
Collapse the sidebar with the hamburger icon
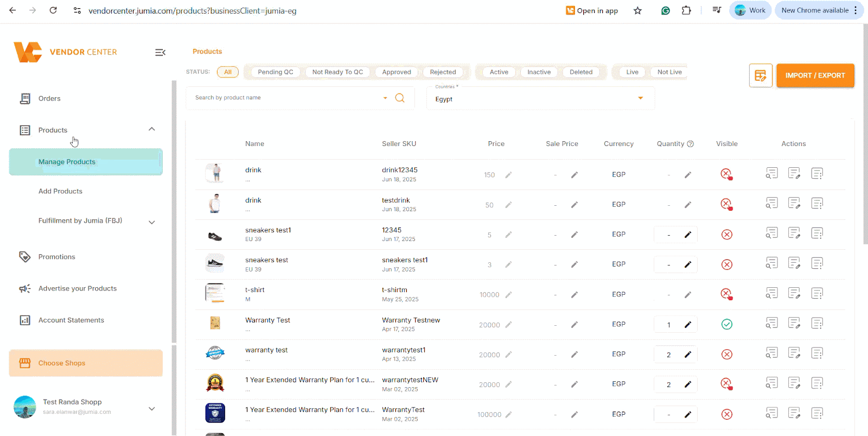point(160,53)
